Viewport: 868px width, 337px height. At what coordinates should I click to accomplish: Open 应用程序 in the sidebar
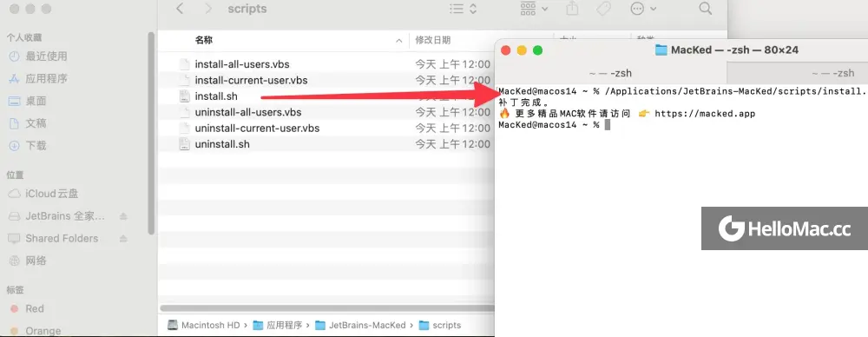(38, 79)
